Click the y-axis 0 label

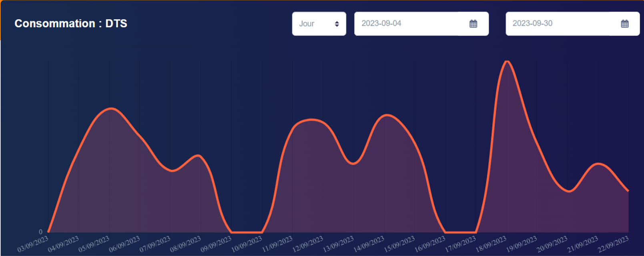click(x=40, y=232)
